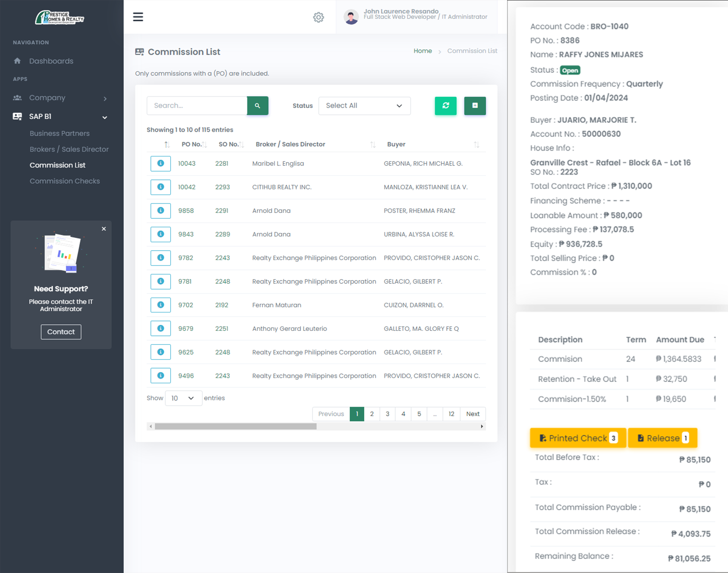The width and height of the screenshot is (728, 573).
Task: Click the Printed Check button
Action: 577,438
